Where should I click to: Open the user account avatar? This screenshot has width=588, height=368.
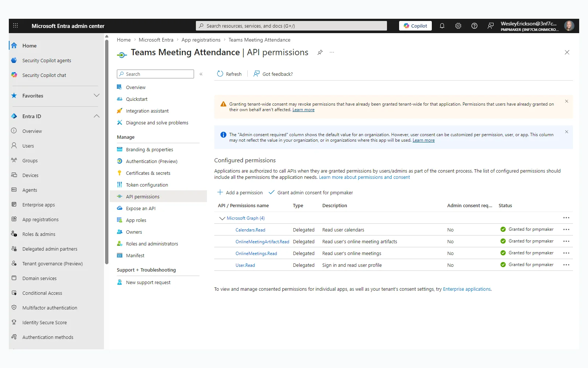pyautogui.click(x=569, y=26)
